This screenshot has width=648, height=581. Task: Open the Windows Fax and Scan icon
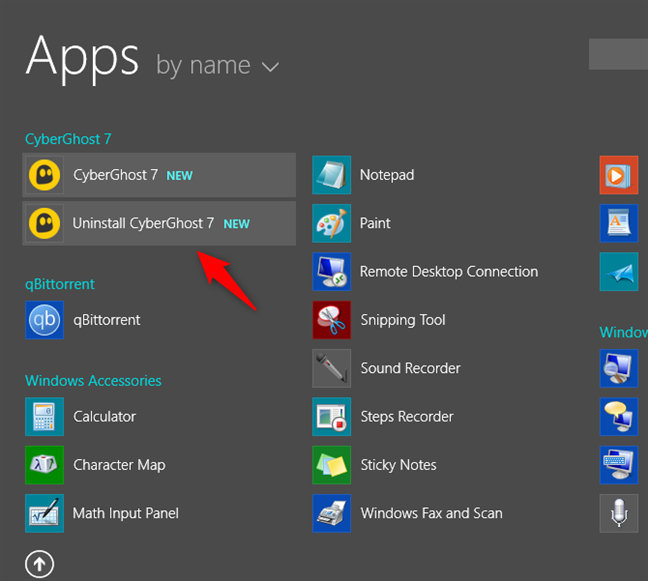(331, 513)
